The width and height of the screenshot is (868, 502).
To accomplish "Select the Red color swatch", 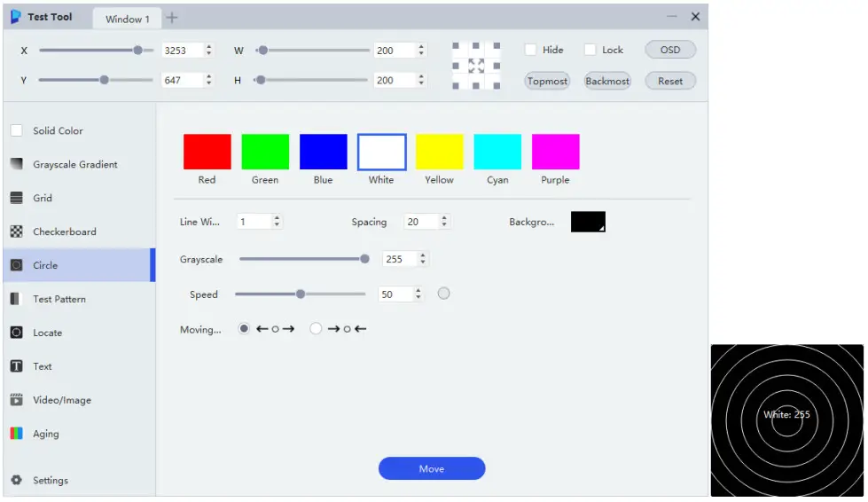I will point(207,151).
